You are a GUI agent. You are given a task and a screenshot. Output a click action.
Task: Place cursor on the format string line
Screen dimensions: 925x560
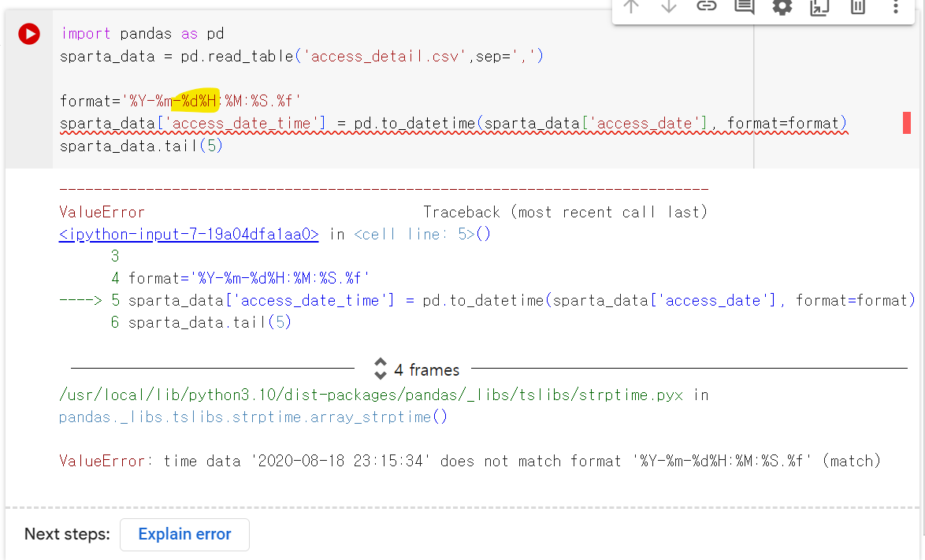pos(180,101)
